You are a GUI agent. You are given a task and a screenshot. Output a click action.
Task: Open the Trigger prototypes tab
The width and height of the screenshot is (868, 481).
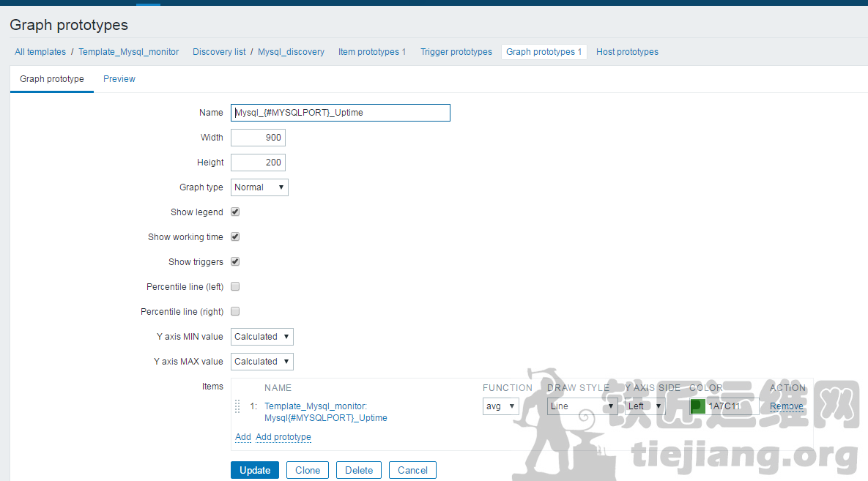point(456,52)
